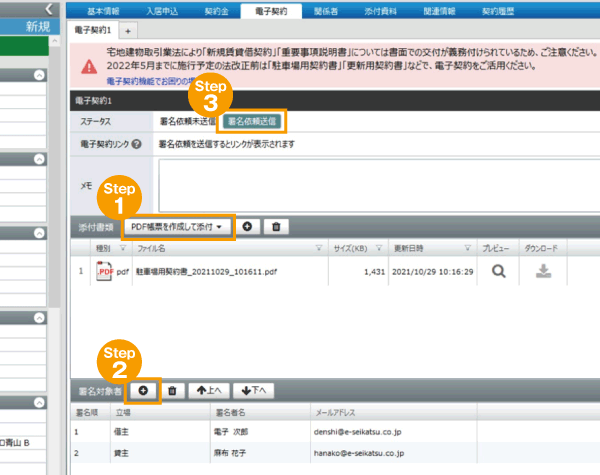Add an attachment with the plus icon
This screenshot has height=475, width=600.
point(247,227)
